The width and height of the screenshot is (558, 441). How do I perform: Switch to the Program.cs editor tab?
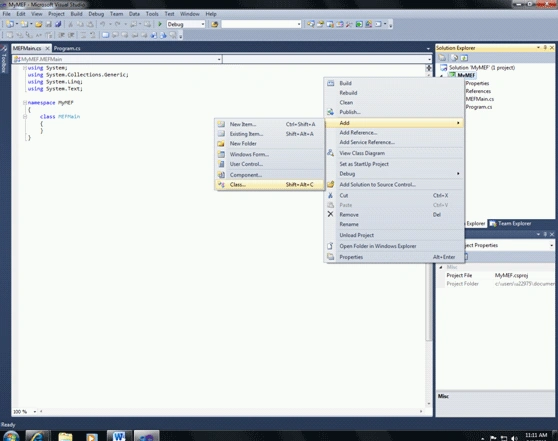(x=67, y=48)
